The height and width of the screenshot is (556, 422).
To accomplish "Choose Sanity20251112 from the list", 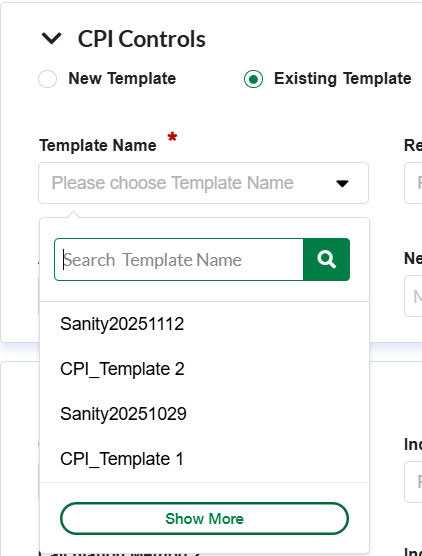I will (204, 324).
